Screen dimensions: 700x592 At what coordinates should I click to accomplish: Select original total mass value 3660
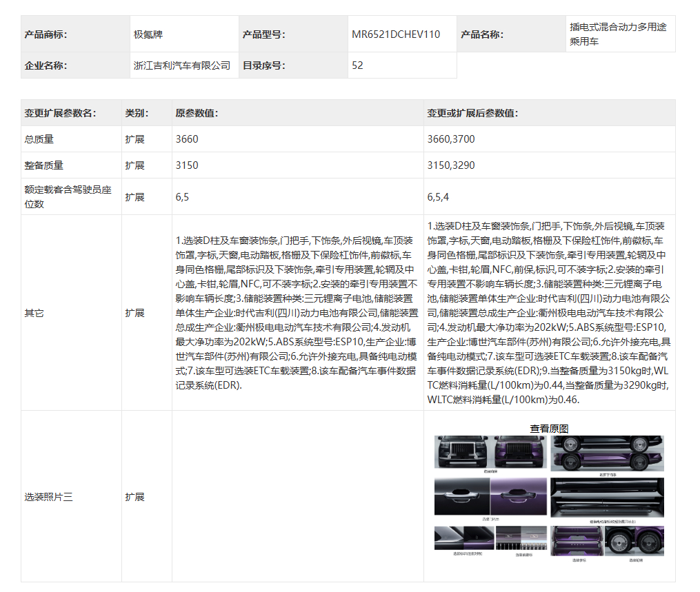[187, 139]
